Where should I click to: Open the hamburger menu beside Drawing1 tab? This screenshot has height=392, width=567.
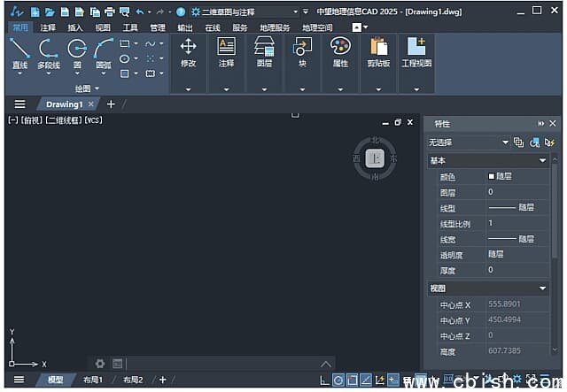[19, 104]
